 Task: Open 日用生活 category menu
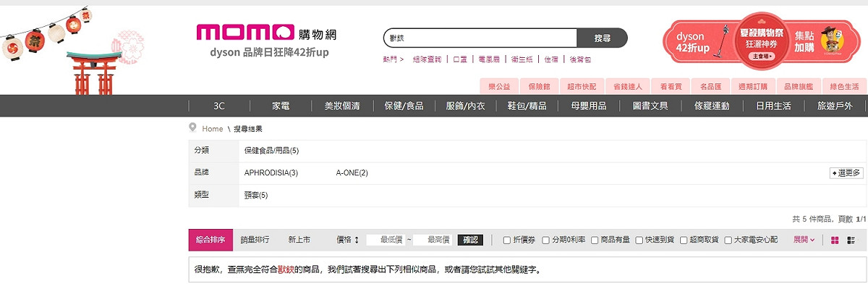click(773, 106)
